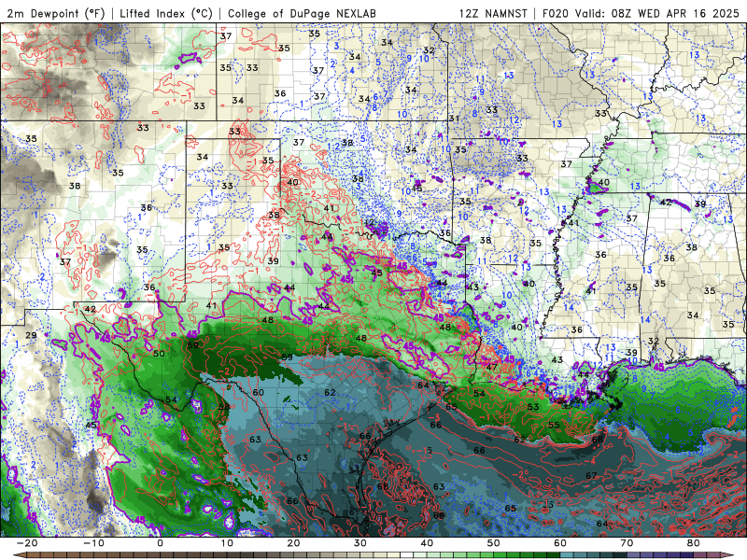Click the '0' label on the color scale
The width and height of the screenshot is (747, 560).
160,543
